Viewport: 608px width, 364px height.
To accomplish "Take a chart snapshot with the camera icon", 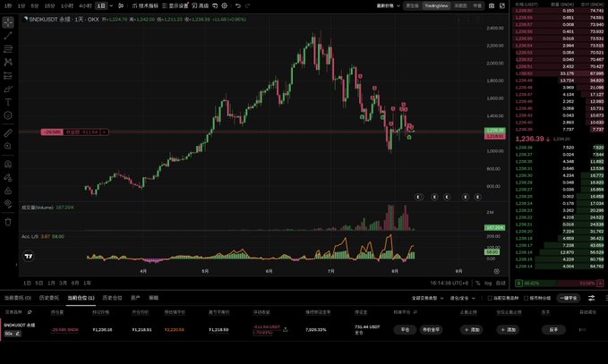I will [492, 5].
